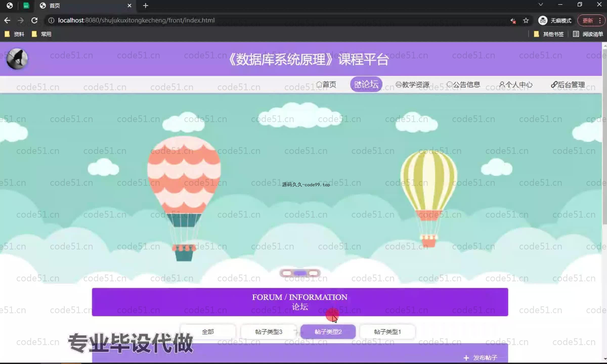
Task: Close the 首页 browser tab
Action: pyautogui.click(x=129, y=6)
